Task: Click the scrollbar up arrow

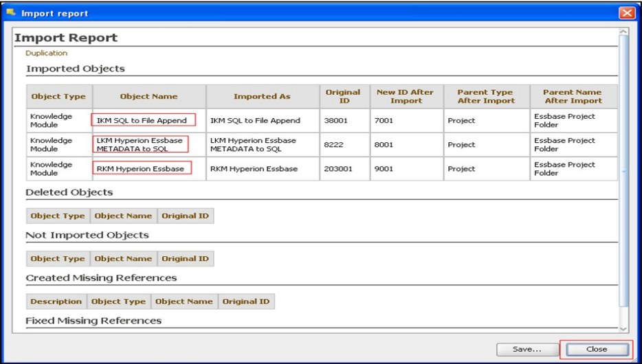Action: coord(623,32)
